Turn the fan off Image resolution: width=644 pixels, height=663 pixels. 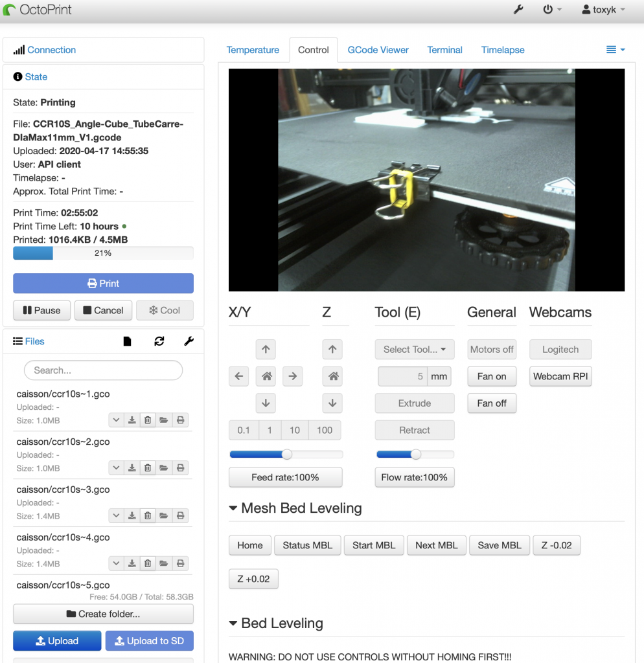pos(492,403)
